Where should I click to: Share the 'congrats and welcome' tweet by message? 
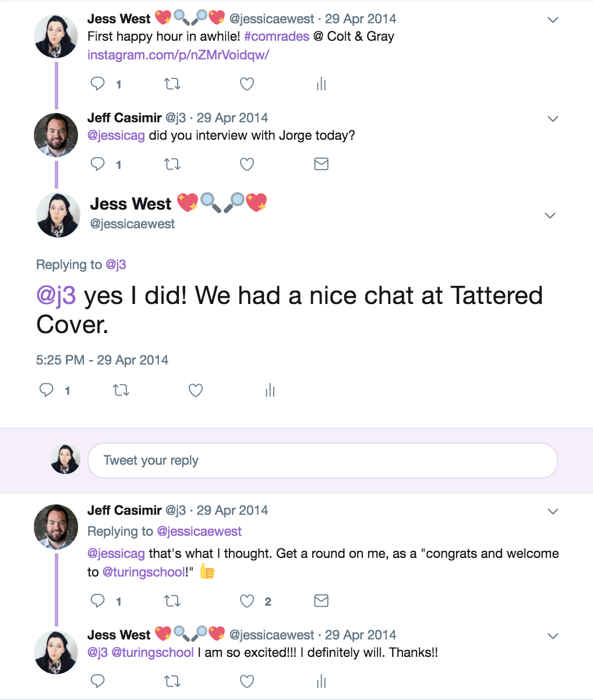tap(321, 600)
